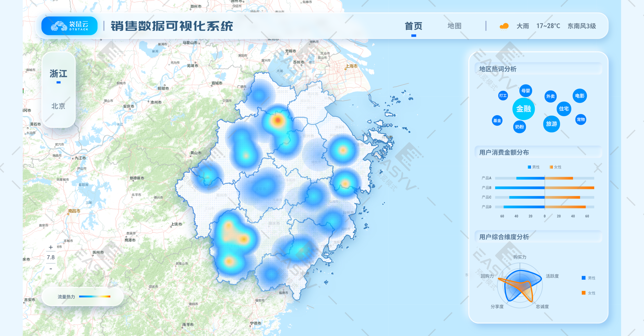Screen dimensions: 644x336
Task: Click the 旅游 hot word bubble
Action: pyautogui.click(x=551, y=124)
